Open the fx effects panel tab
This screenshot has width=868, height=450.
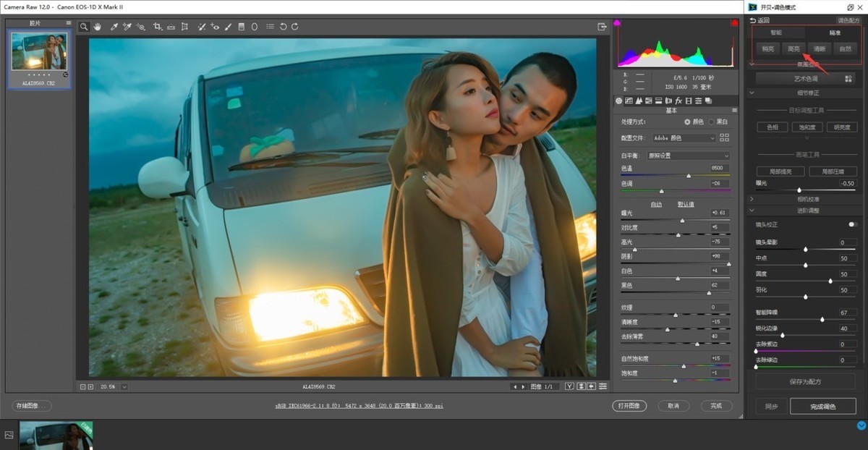click(x=679, y=101)
